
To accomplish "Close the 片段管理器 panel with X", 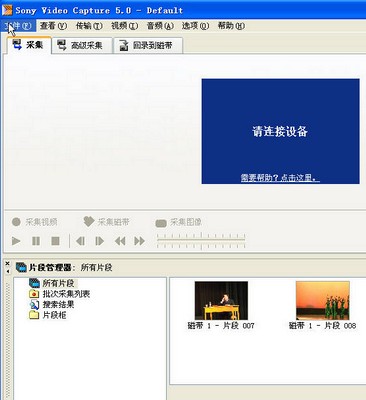I will coord(8,263).
